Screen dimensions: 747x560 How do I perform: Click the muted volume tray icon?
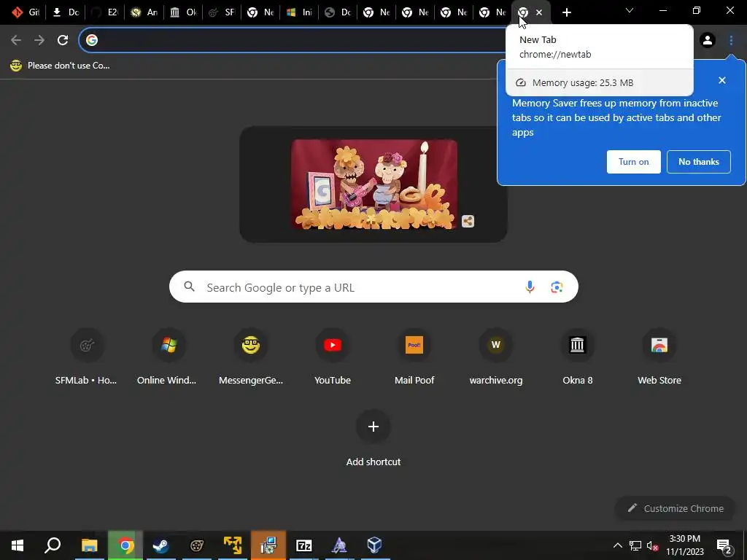point(653,545)
